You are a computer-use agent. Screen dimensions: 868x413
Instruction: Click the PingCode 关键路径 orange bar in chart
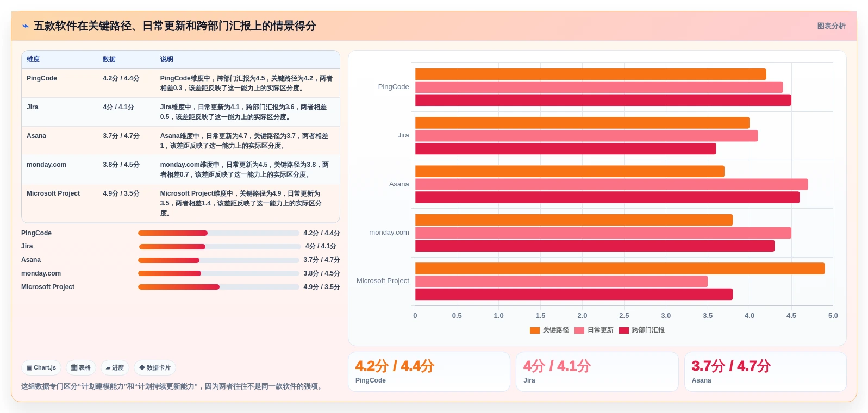coord(591,74)
